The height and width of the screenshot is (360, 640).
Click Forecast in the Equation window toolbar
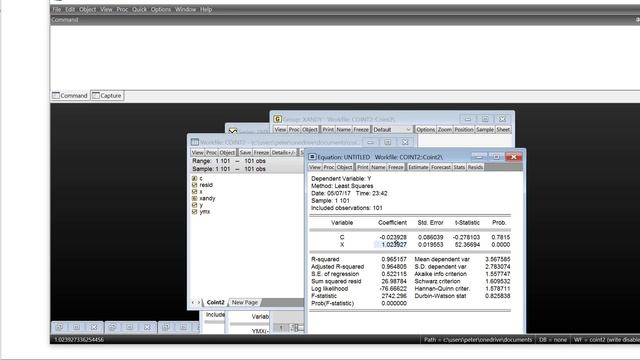click(x=441, y=167)
